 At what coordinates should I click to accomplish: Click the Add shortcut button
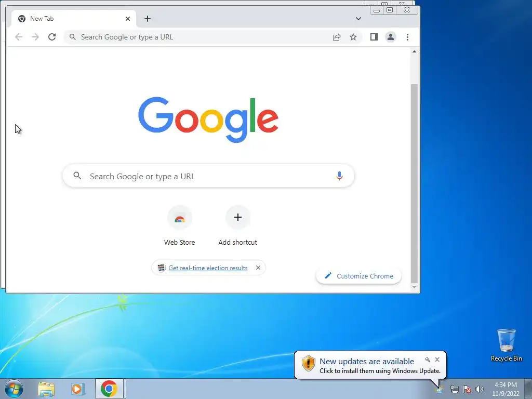(238, 225)
